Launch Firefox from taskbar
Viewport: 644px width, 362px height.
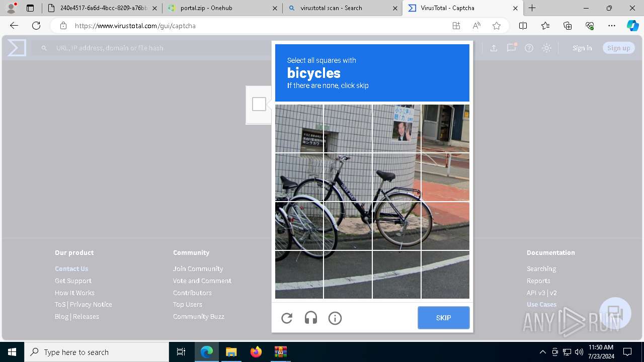coord(256,352)
